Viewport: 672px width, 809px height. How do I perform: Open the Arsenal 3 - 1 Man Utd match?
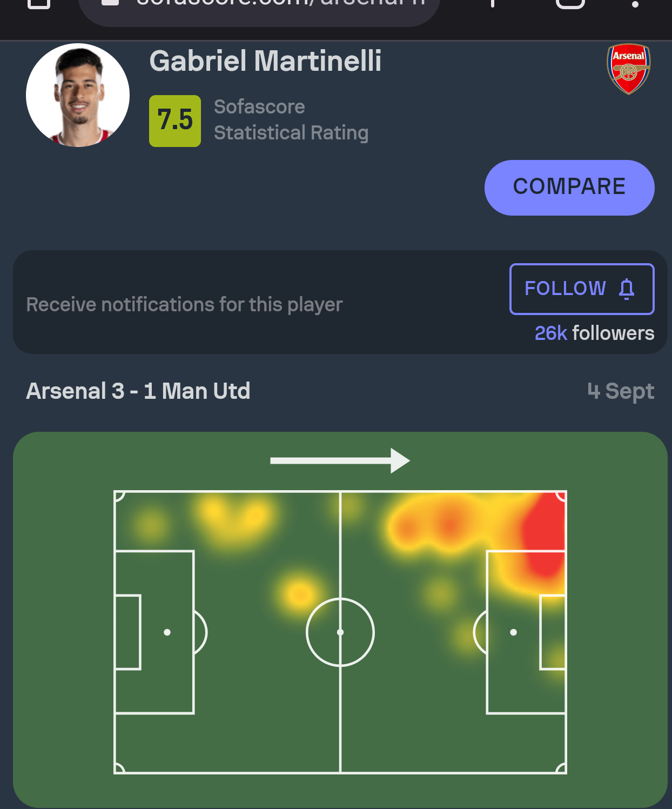pos(138,391)
